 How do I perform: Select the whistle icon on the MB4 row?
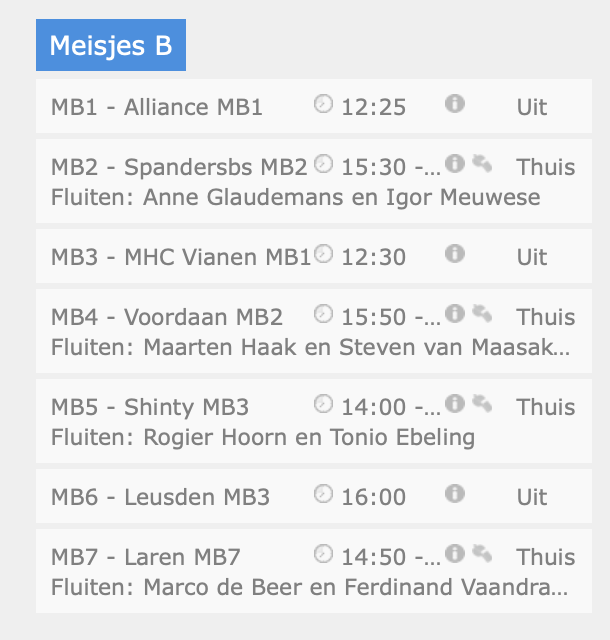pyautogui.click(x=482, y=313)
